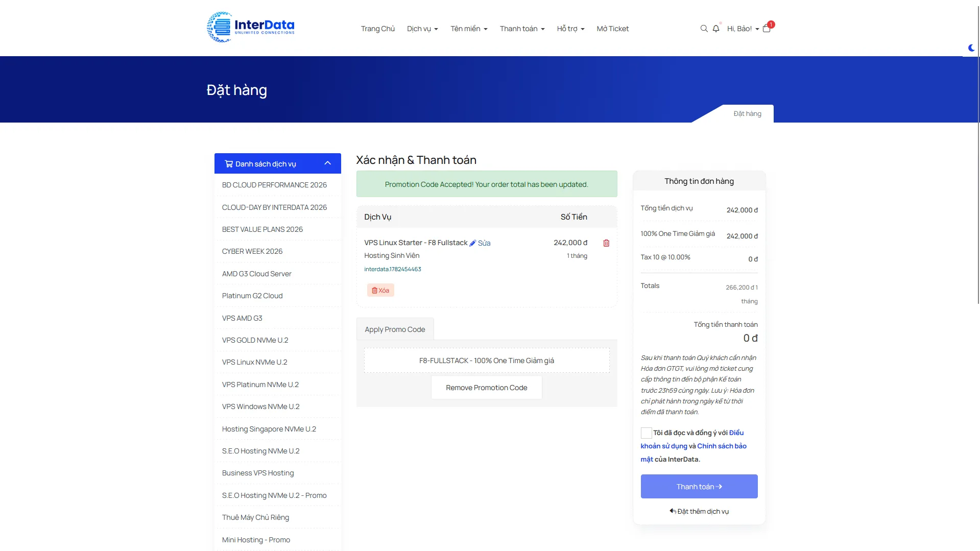Toggle dark mode moon icon

coord(971,48)
